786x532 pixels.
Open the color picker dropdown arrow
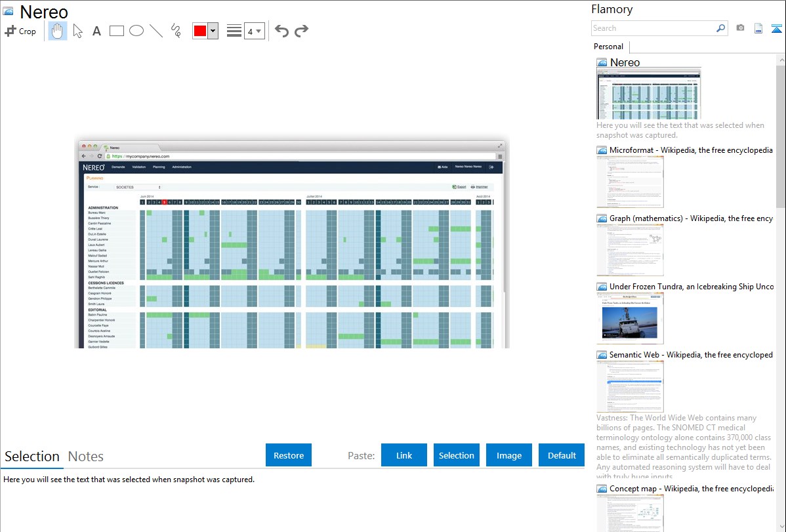(213, 31)
